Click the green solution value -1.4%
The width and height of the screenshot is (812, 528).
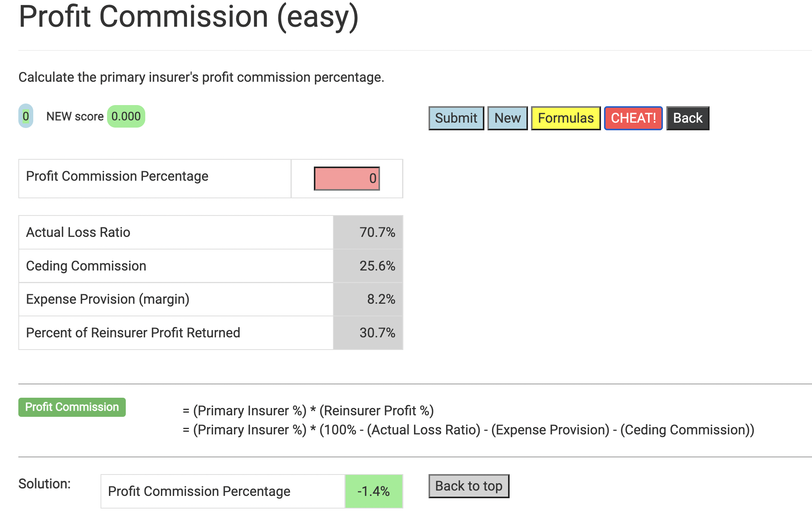pos(374,491)
